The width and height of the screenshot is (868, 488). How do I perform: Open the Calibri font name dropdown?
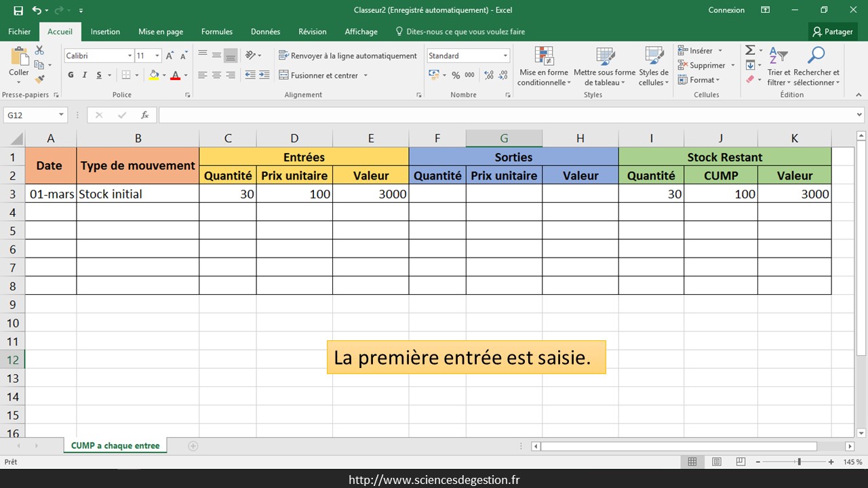click(130, 56)
